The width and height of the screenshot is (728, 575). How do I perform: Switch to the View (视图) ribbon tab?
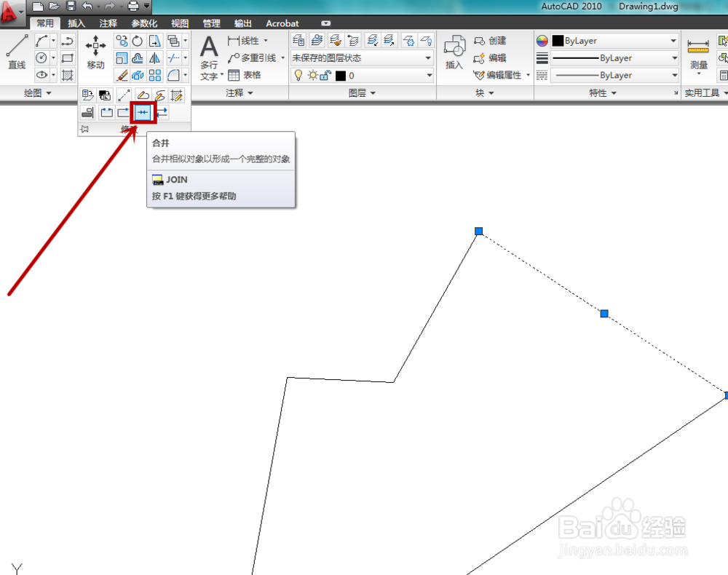coord(180,23)
